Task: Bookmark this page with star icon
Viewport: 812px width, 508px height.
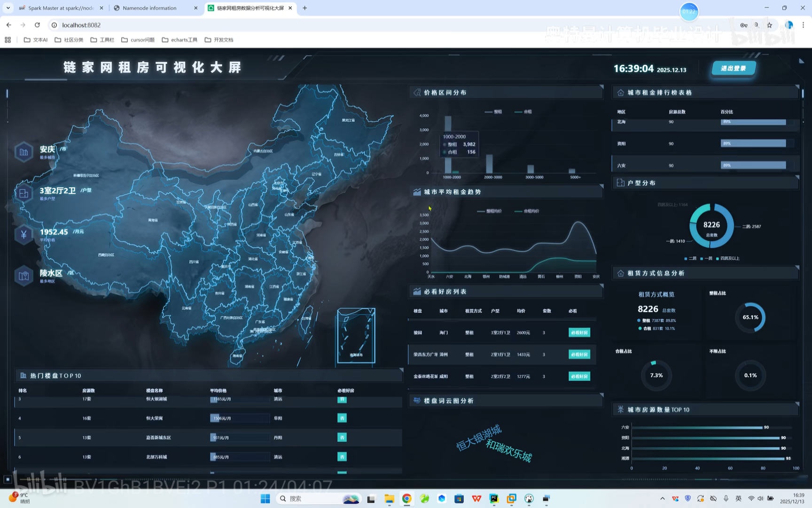Action: click(770, 25)
